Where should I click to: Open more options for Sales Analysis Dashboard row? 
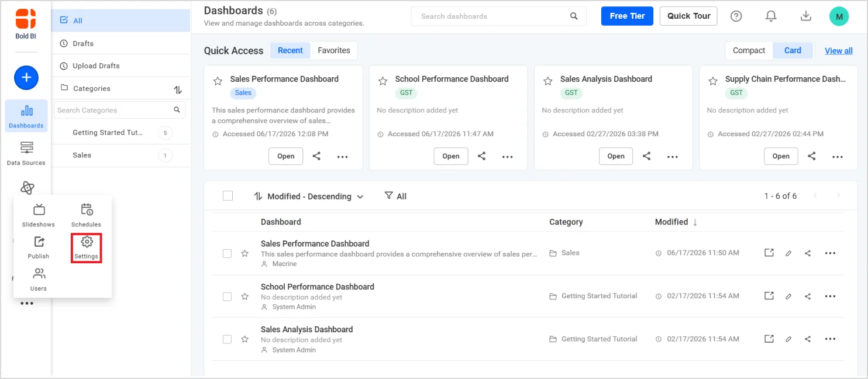coord(830,339)
